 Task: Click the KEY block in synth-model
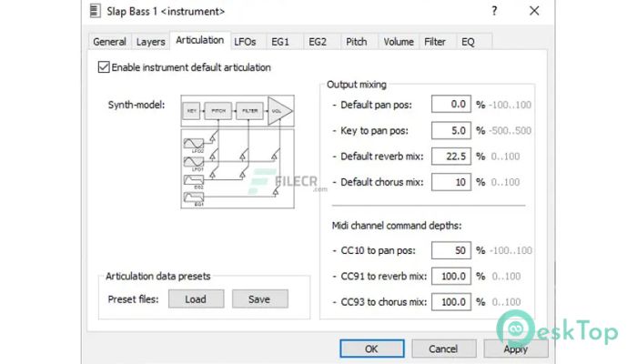pyautogui.click(x=192, y=111)
